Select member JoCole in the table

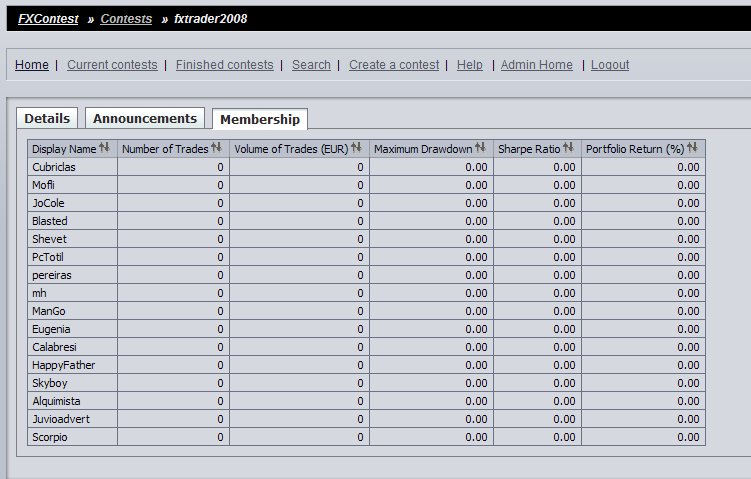click(x=48, y=203)
